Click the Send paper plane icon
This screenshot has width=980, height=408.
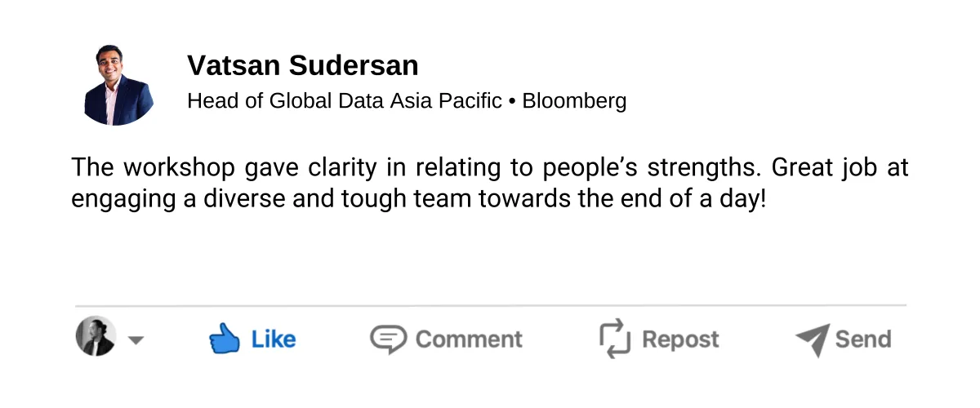pyautogui.click(x=813, y=339)
